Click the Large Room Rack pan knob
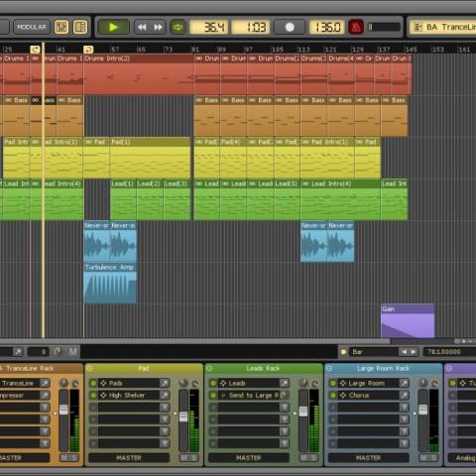This screenshot has width=476, height=476. point(422,383)
